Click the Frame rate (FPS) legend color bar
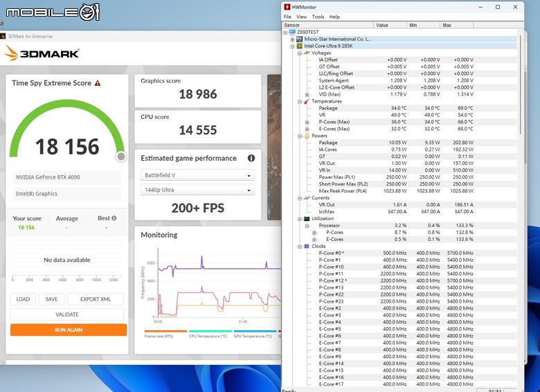This screenshot has height=392, width=540. click(165, 331)
